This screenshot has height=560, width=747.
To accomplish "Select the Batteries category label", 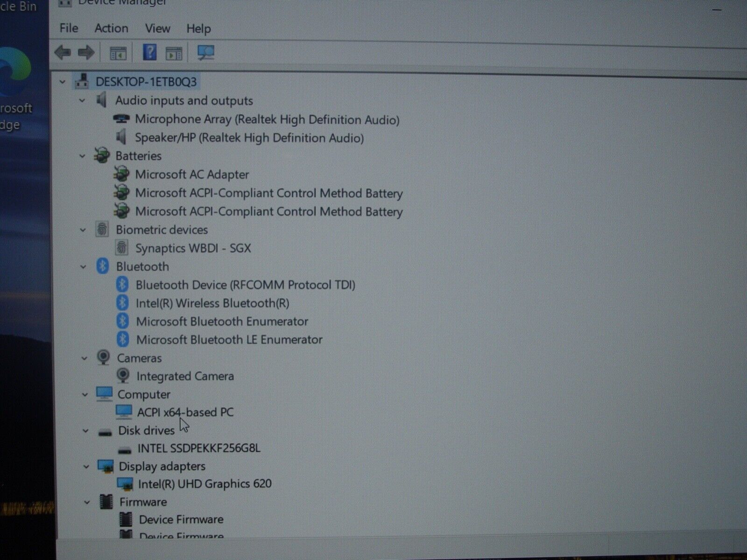I will pyautogui.click(x=138, y=155).
